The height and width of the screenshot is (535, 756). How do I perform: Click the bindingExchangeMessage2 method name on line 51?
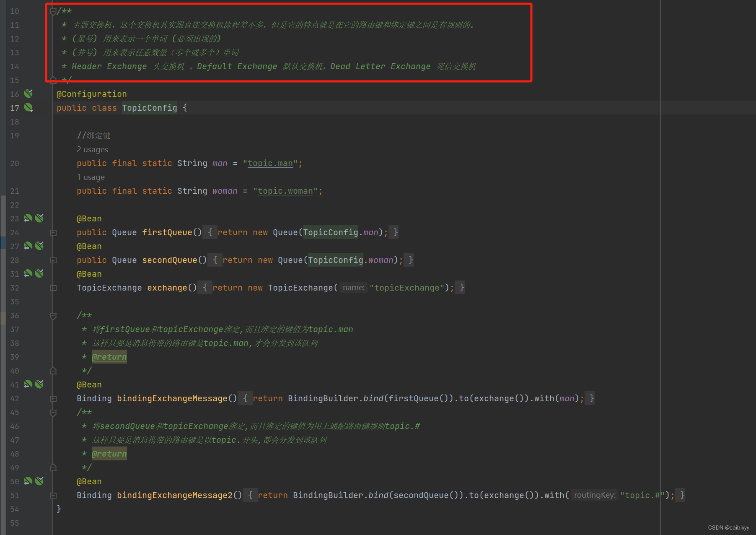(x=175, y=495)
